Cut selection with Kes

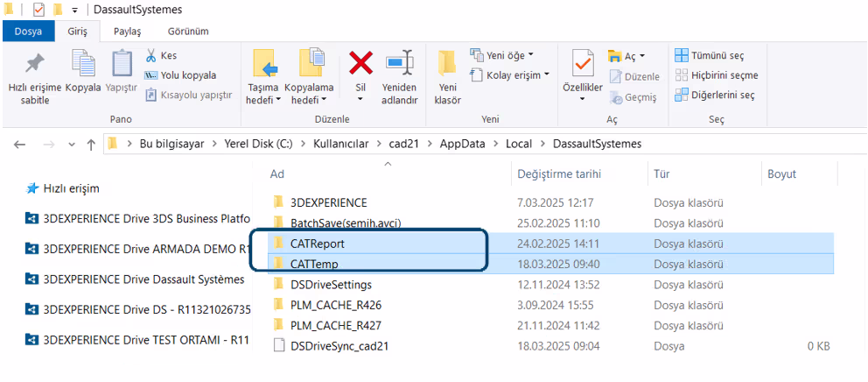161,55
